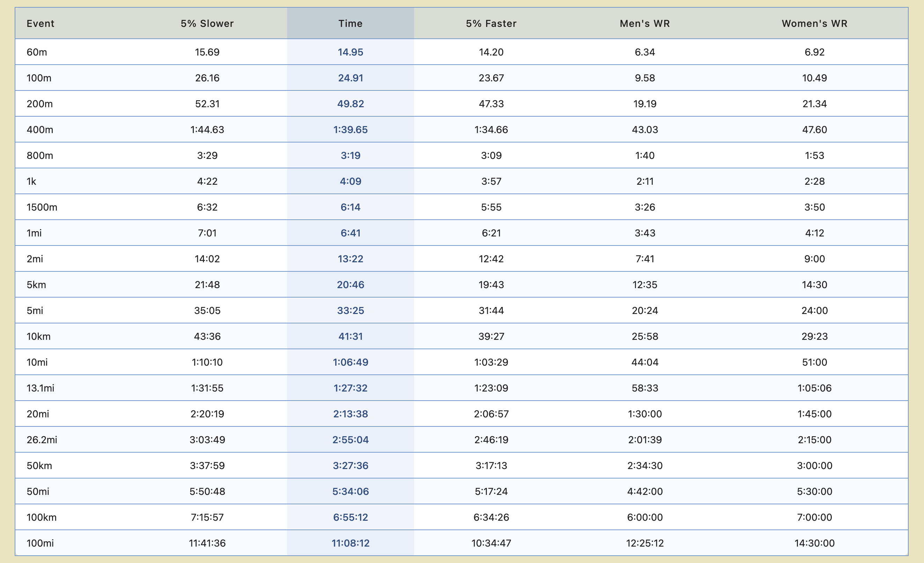Select the 1:27:32 half marathon time
This screenshot has width=924, height=563.
click(x=350, y=388)
